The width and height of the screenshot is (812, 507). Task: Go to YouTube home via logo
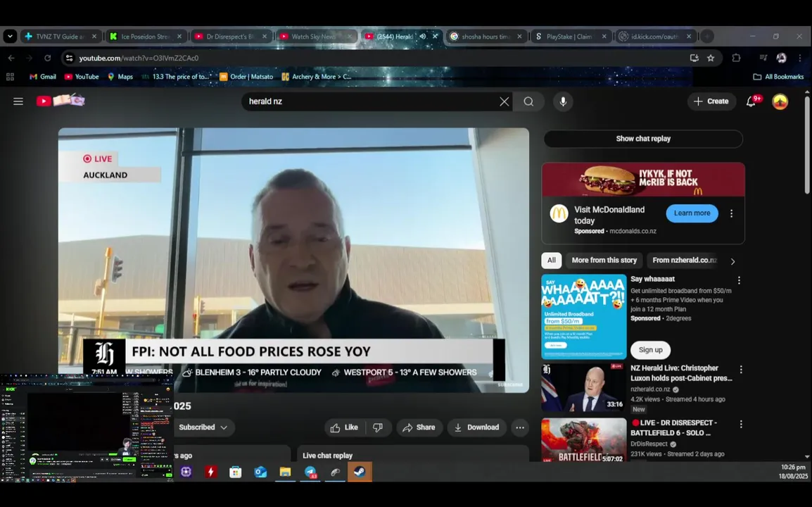pos(60,100)
